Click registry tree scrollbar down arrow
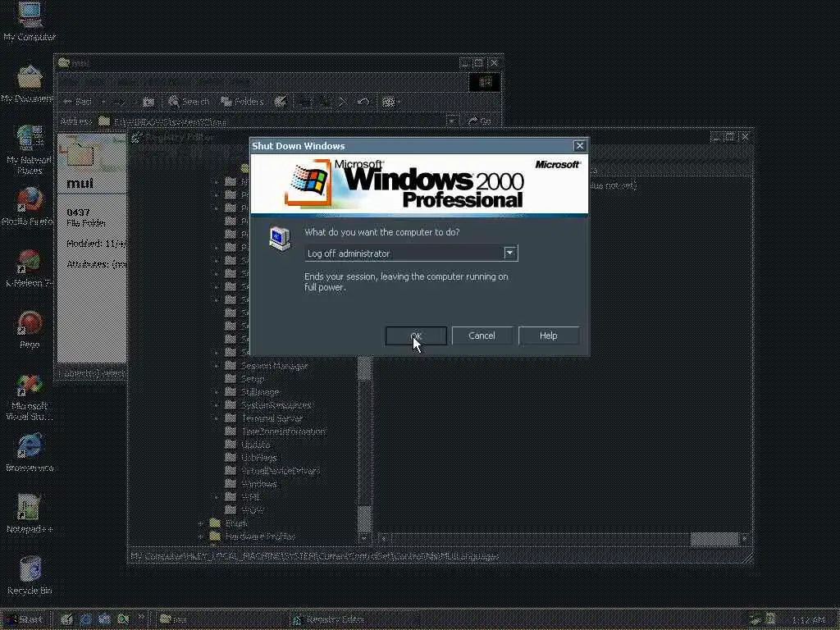Viewport: 840px width, 630px height. click(364, 538)
